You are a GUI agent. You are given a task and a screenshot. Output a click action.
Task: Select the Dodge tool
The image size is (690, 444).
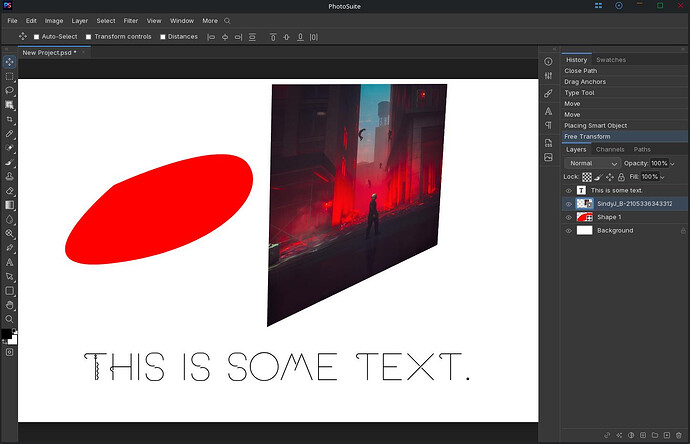[9, 234]
